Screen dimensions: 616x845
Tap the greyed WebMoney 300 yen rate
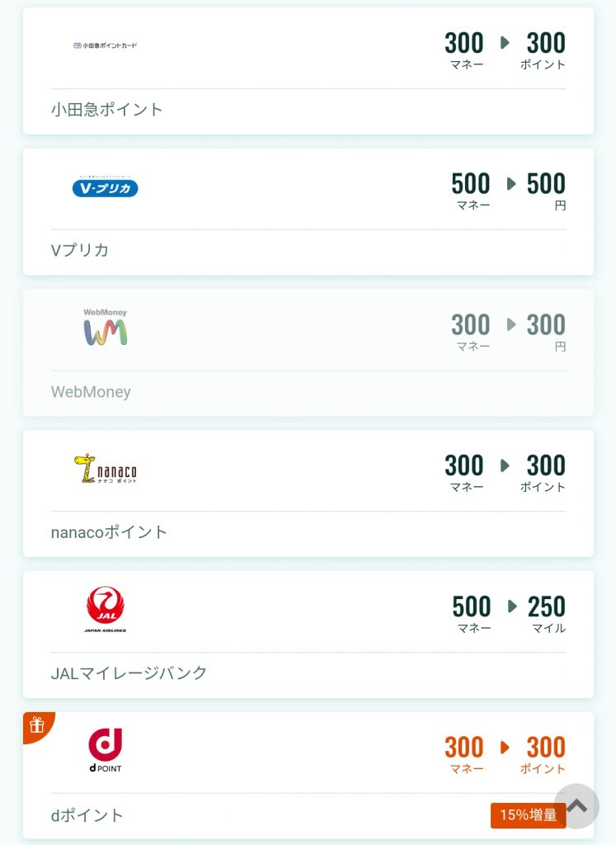point(509,332)
